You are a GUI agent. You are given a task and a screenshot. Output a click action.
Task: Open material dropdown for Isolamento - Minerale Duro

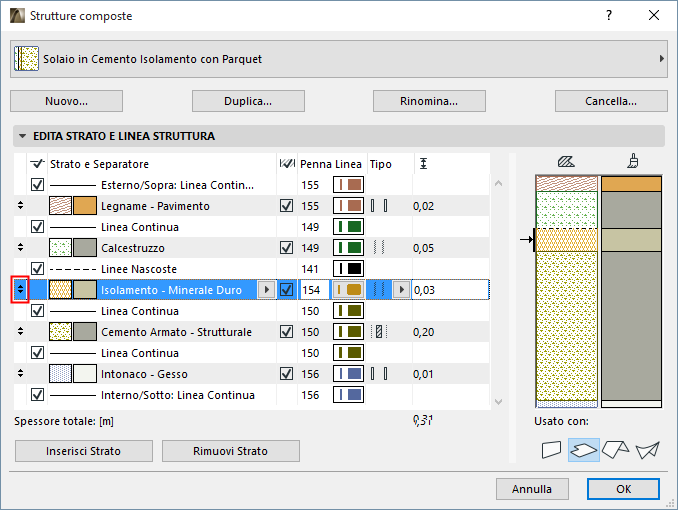point(265,290)
